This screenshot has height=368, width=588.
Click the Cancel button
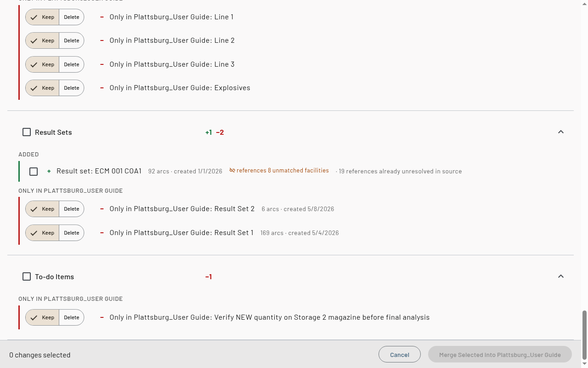400,355
